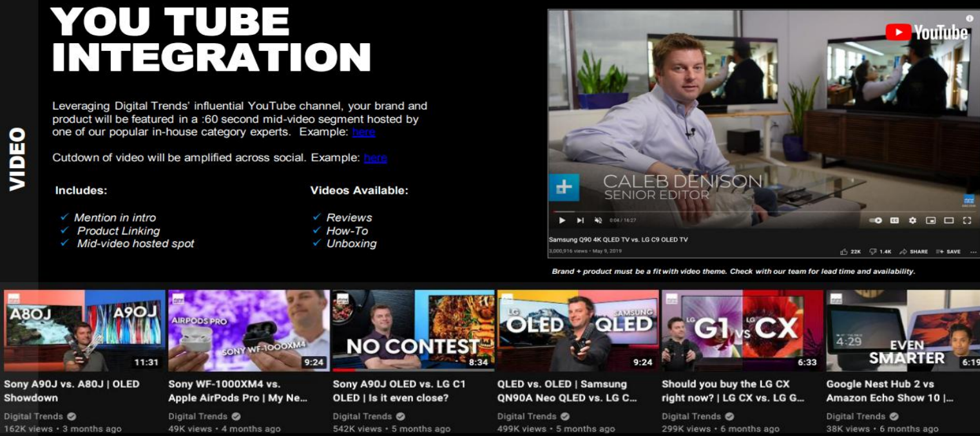Image resolution: width=980 pixels, height=436 pixels.
Task: Open video player settings gear
Action: point(912,220)
